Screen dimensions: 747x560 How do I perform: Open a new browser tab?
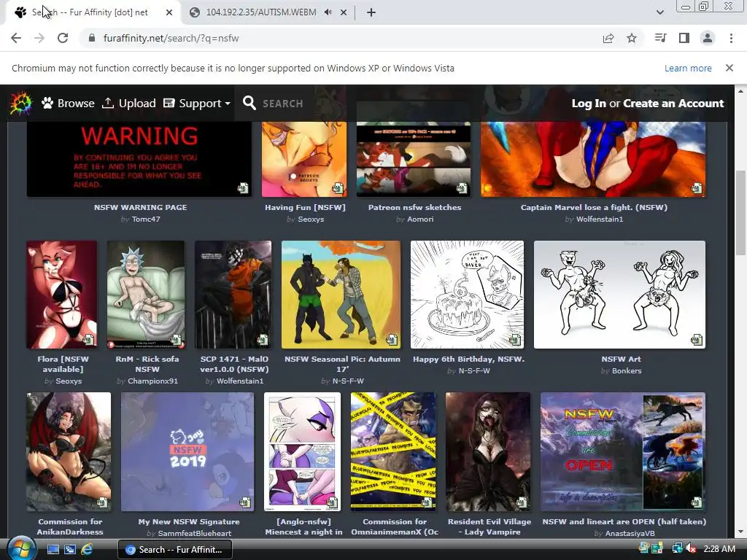tap(371, 12)
